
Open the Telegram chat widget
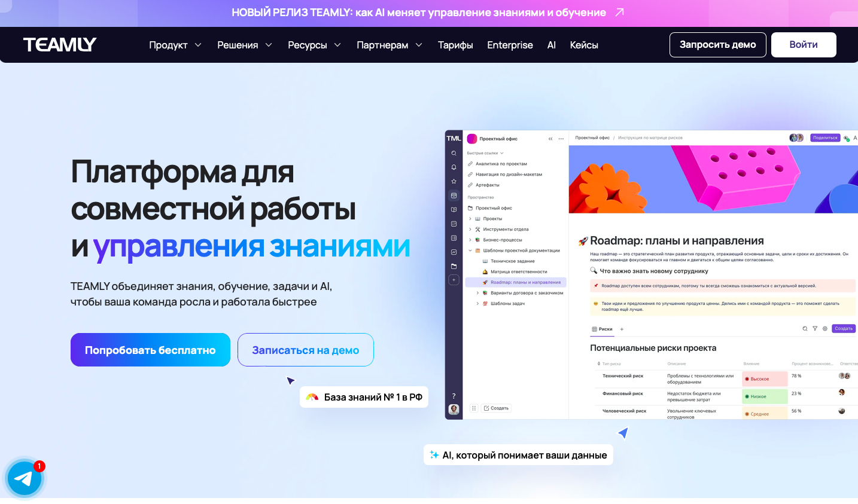pyautogui.click(x=24, y=478)
